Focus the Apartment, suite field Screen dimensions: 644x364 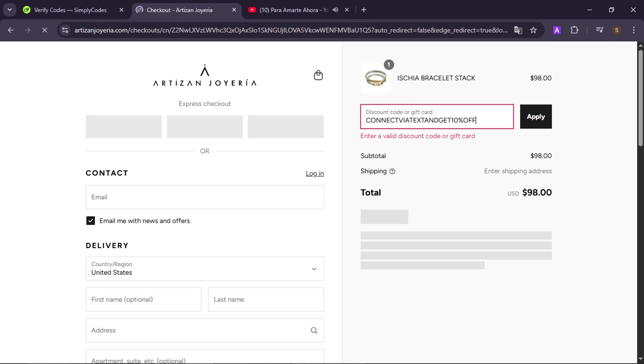[x=205, y=357]
